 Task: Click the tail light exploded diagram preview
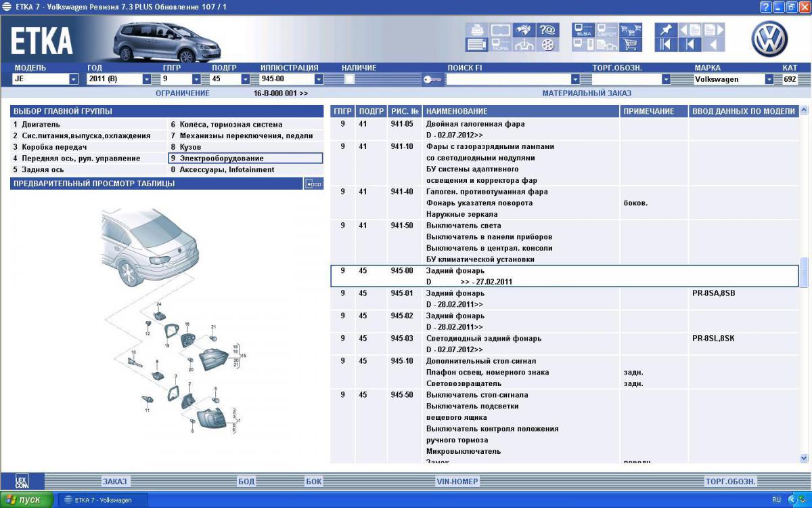176,322
